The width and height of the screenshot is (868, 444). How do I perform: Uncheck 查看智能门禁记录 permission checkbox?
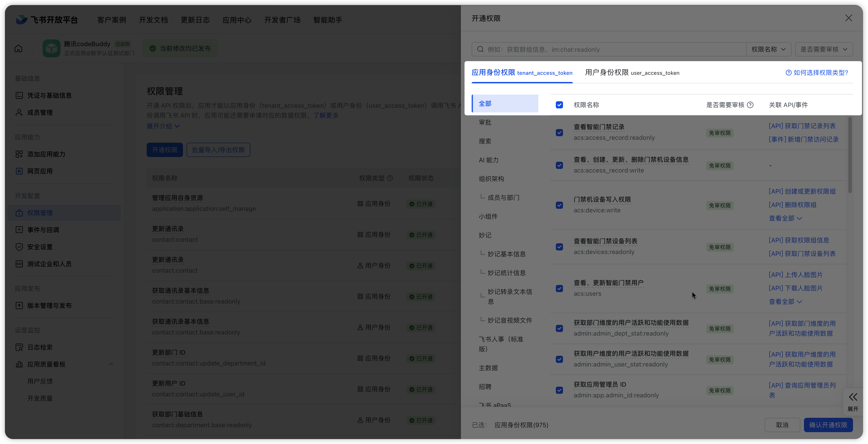click(x=559, y=132)
